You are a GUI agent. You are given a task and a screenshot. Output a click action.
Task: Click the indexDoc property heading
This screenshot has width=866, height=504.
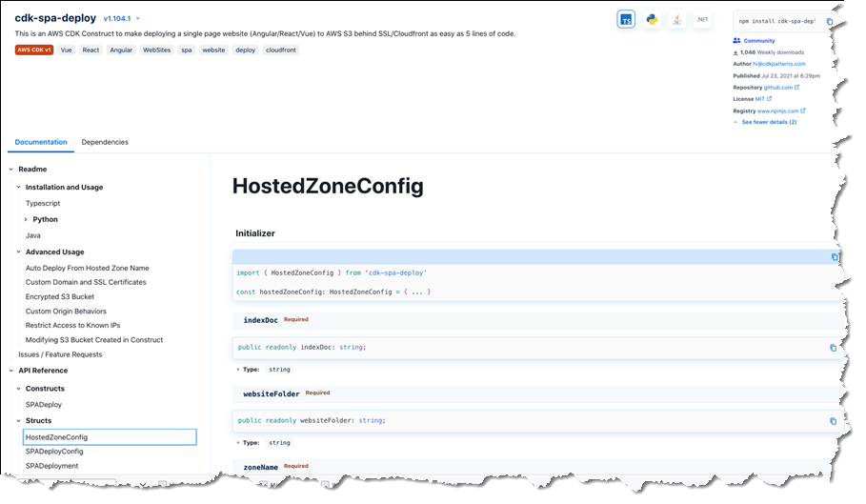tap(261, 321)
